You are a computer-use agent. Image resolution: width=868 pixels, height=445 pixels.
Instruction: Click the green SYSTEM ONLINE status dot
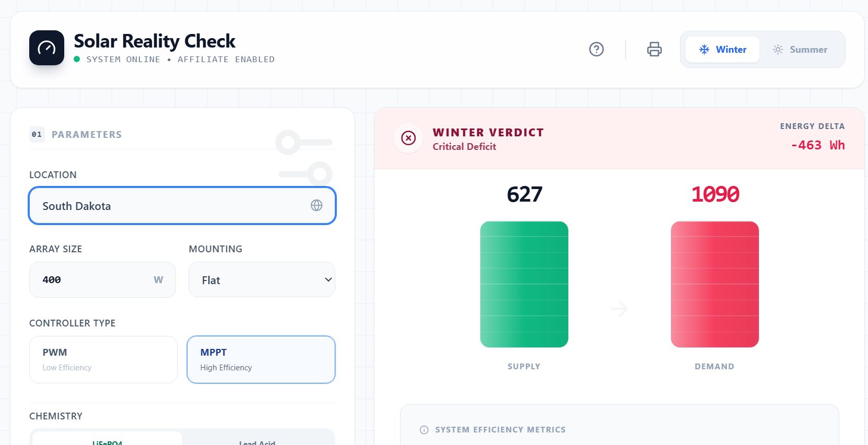tap(77, 59)
